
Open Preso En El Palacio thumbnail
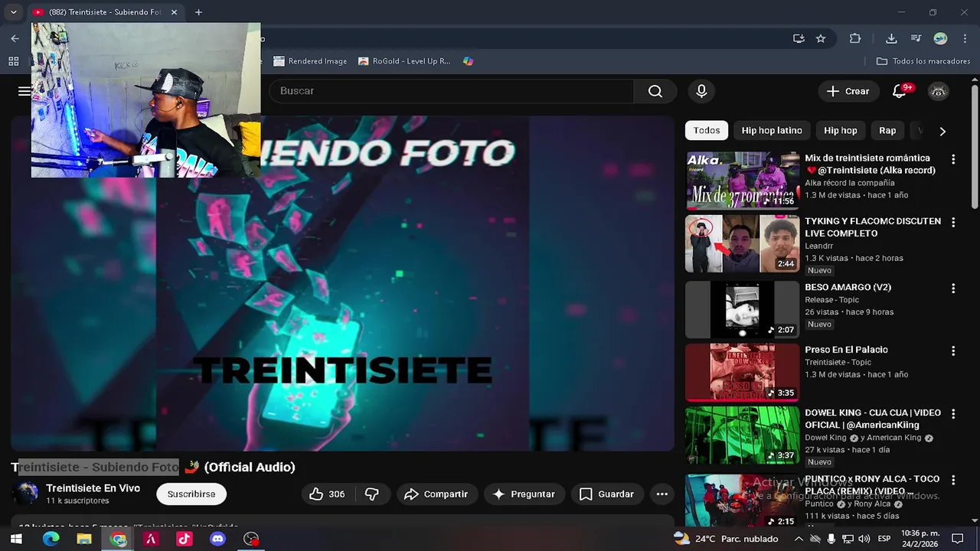(742, 373)
